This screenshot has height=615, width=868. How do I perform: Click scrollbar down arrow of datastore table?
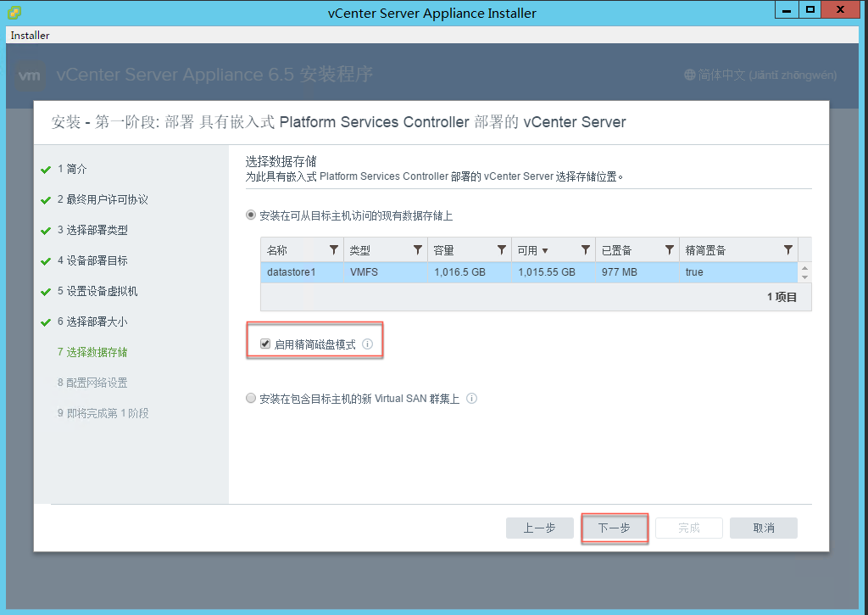point(805,277)
